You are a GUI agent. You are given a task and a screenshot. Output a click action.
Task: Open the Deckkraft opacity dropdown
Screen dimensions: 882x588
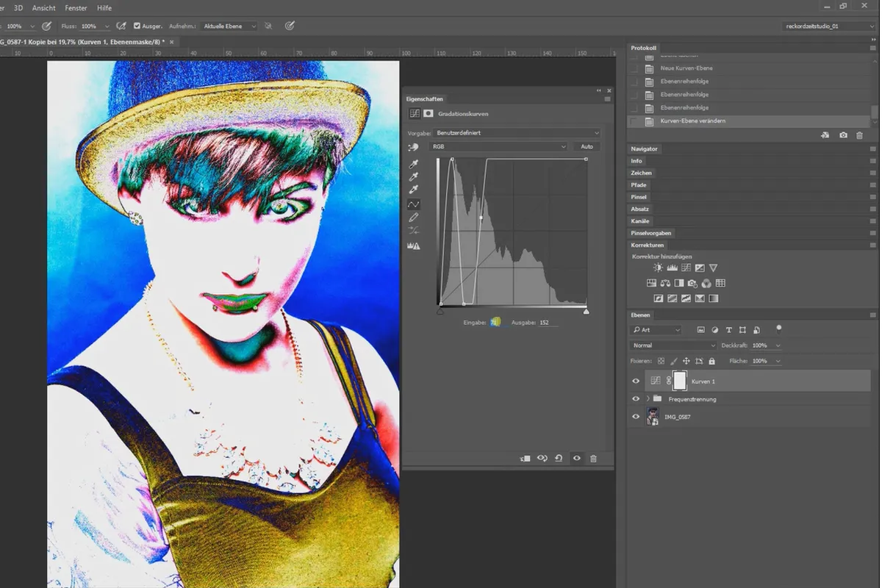coord(778,345)
